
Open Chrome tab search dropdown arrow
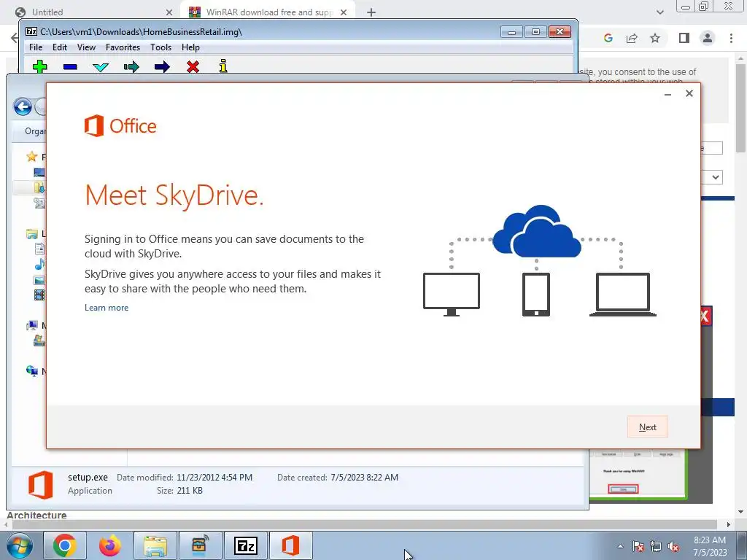pyautogui.click(x=659, y=12)
